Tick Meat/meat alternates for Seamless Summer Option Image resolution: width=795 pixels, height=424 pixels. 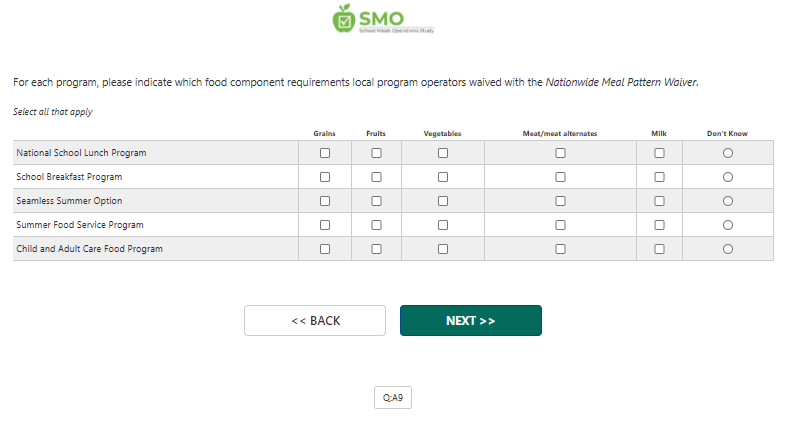pyautogui.click(x=560, y=201)
